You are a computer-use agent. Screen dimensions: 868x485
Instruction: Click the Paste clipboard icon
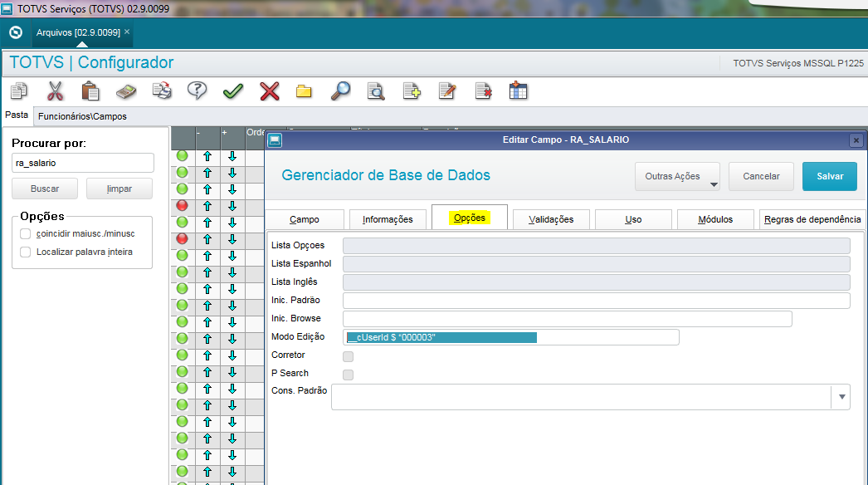(x=90, y=91)
